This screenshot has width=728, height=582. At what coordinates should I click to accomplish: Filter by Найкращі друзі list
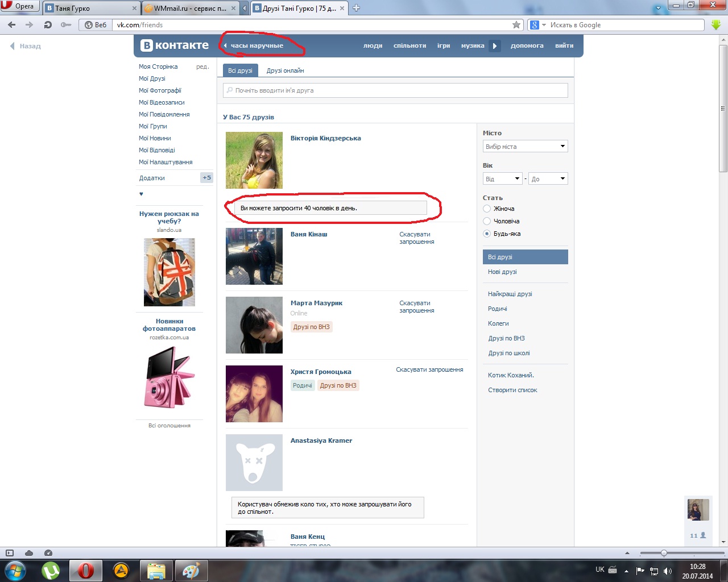(x=510, y=294)
